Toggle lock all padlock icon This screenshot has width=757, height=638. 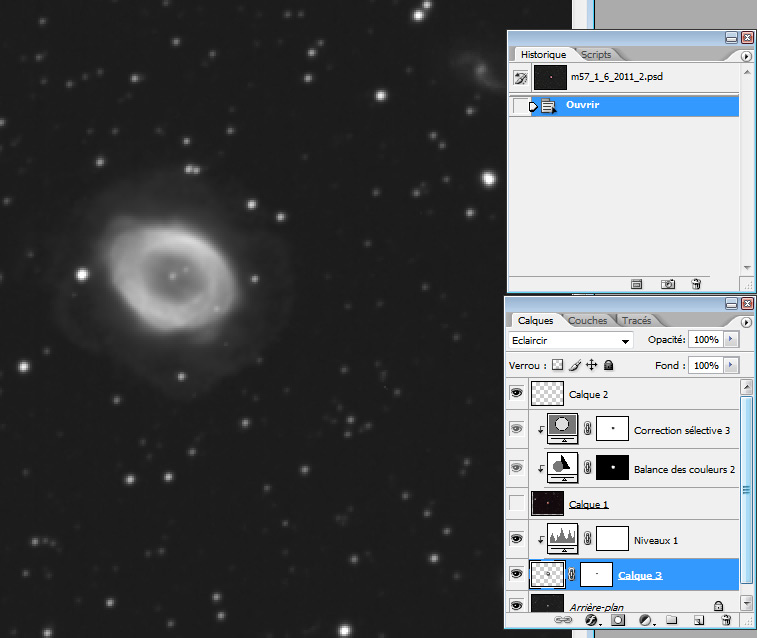point(608,365)
